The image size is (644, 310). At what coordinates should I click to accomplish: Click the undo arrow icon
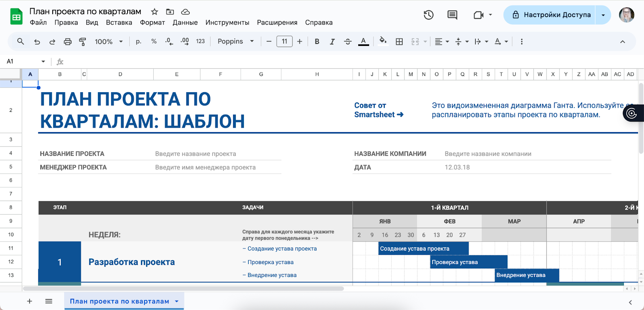coord(37,41)
